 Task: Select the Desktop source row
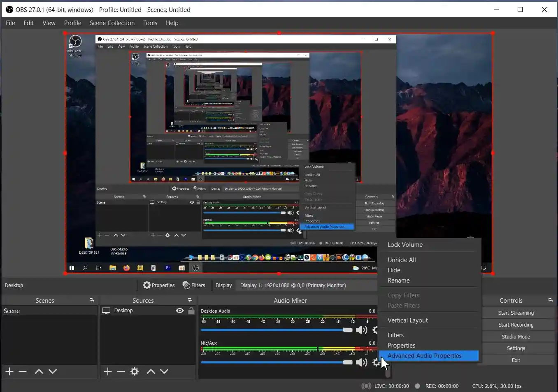[x=148, y=311]
